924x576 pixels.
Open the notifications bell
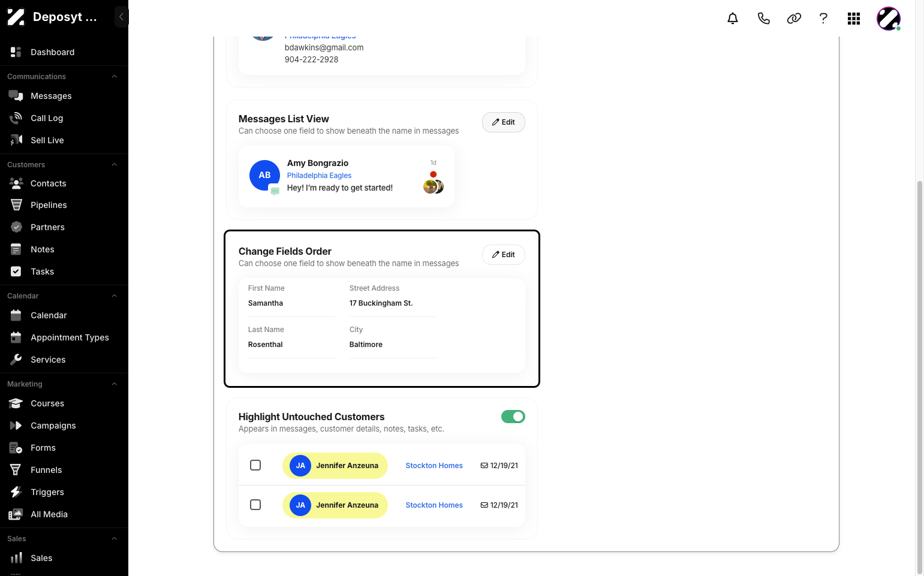coord(733,19)
